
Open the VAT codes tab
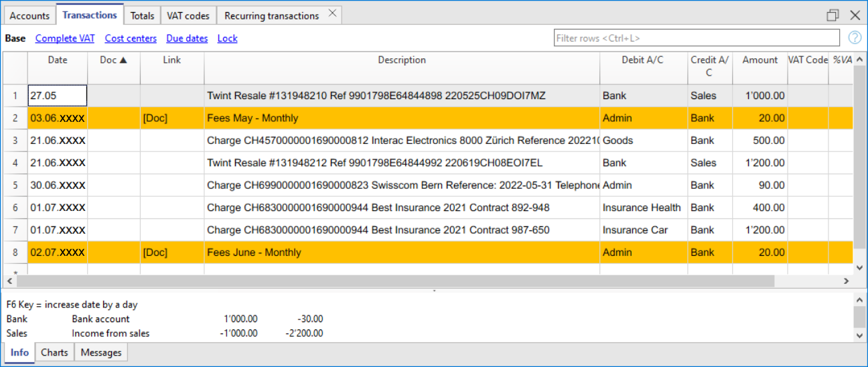[188, 15]
